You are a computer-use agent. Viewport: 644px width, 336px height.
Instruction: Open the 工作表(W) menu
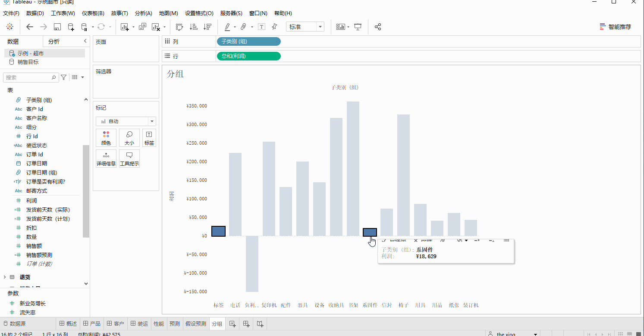[x=63, y=13]
